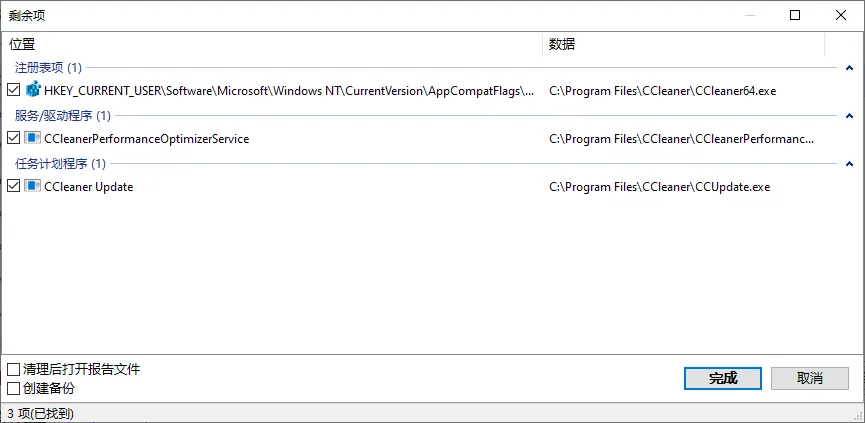Uncheck the CCleanerPerformanceOptimizerService checkbox
This screenshot has height=423, width=865.
point(13,138)
